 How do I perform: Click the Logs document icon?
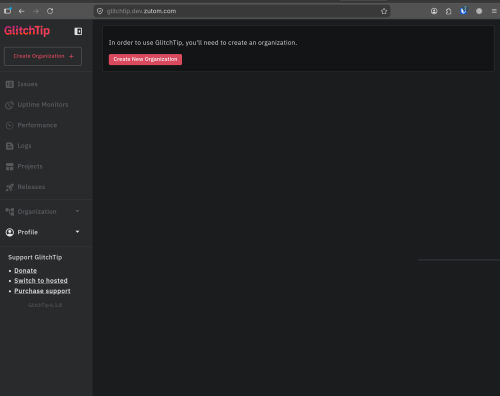point(10,146)
